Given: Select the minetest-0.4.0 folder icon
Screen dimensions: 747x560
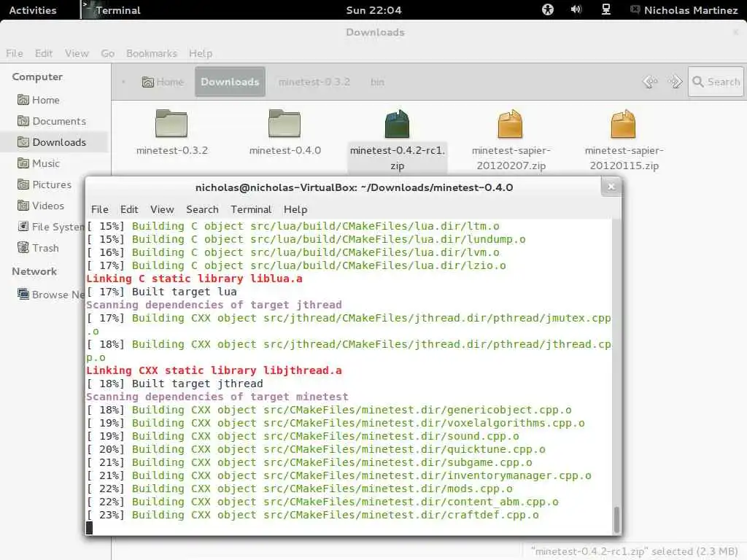Looking at the screenshot, I should 285,122.
